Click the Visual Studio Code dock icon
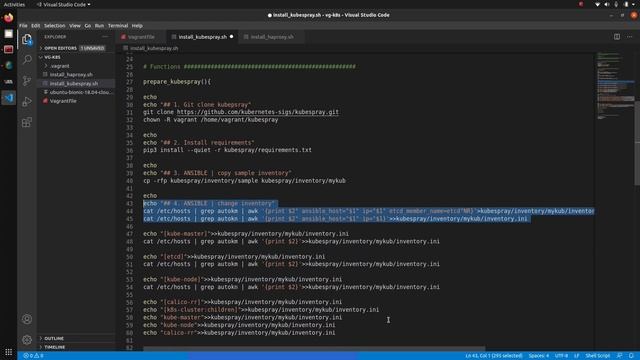 point(9,98)
